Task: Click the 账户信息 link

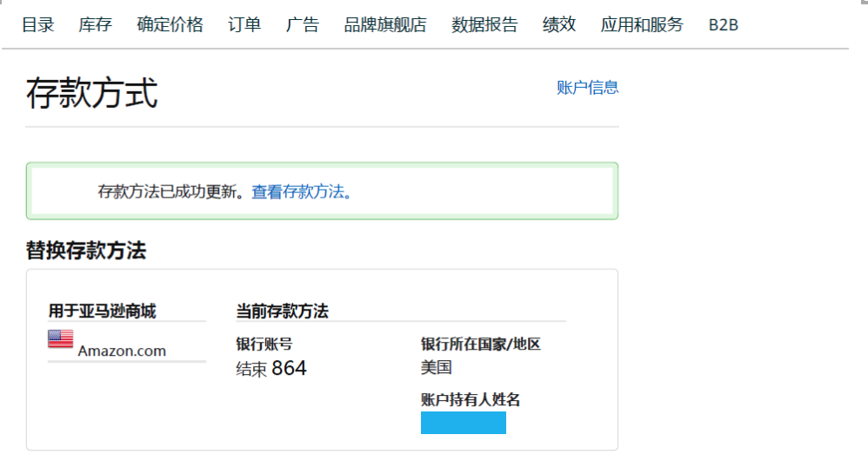Action: pyautogui.click(x=587, y=87)
